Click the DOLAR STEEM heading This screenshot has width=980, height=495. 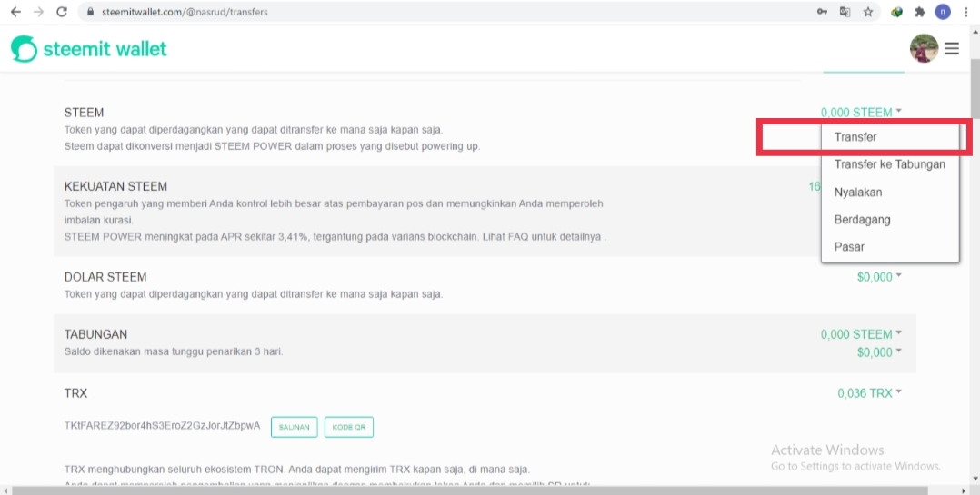point(105,277)
